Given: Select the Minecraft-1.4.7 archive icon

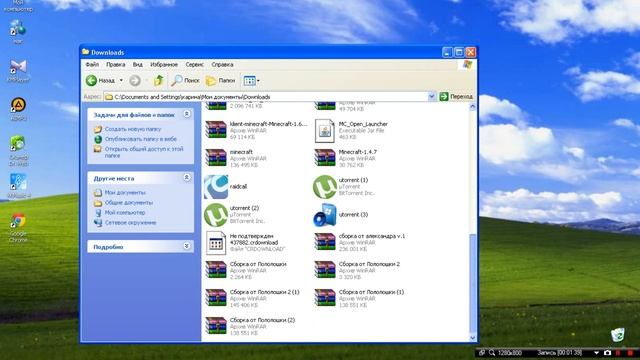Looking at the screenshot, I should 325,158.
